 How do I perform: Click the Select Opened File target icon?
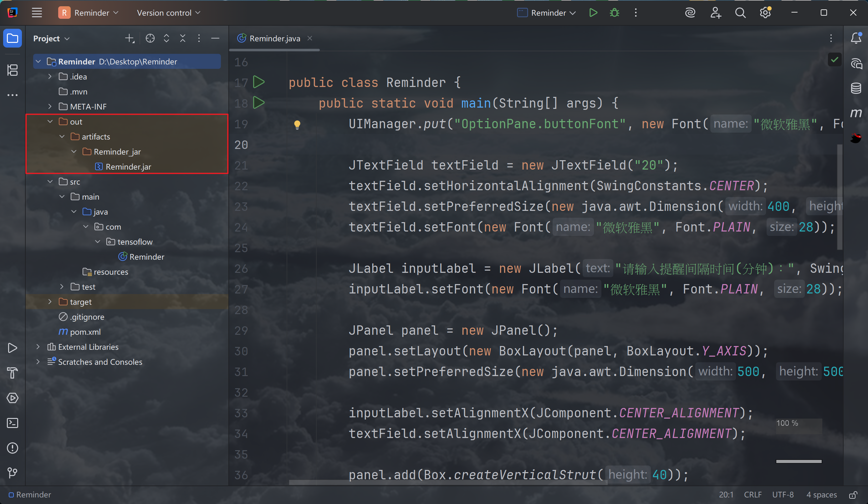(x=150, y=38)
